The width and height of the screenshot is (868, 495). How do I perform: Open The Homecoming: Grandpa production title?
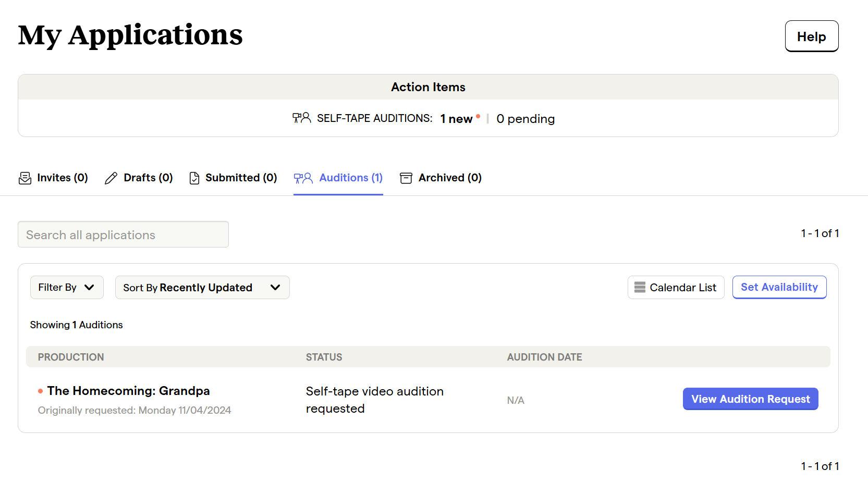(128, 391)
